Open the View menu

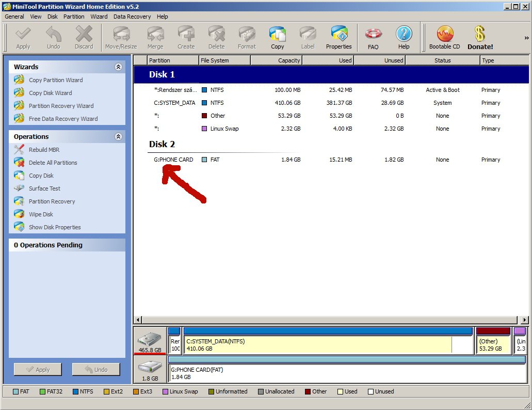pyautogui.click(x=36, y=17)
